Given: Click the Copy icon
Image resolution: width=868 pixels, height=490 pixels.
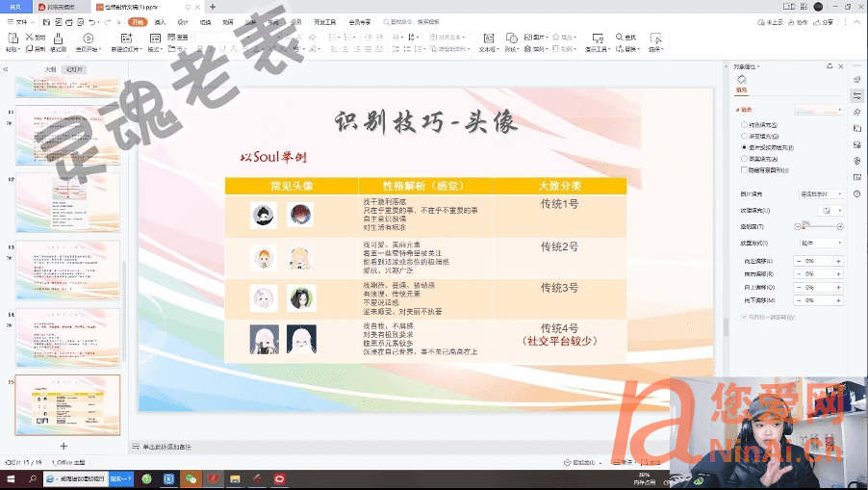Looking at the screenshot, I should 30,49.
